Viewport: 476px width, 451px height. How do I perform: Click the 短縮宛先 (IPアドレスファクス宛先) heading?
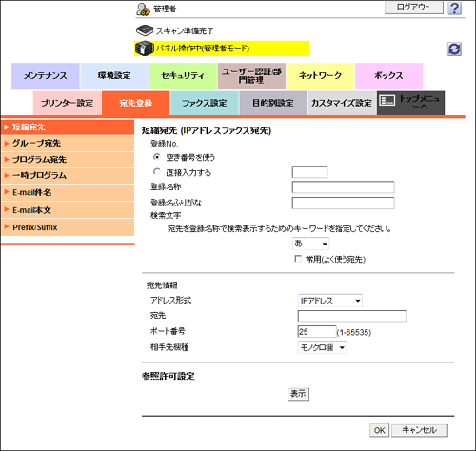[x=207, y=130]
